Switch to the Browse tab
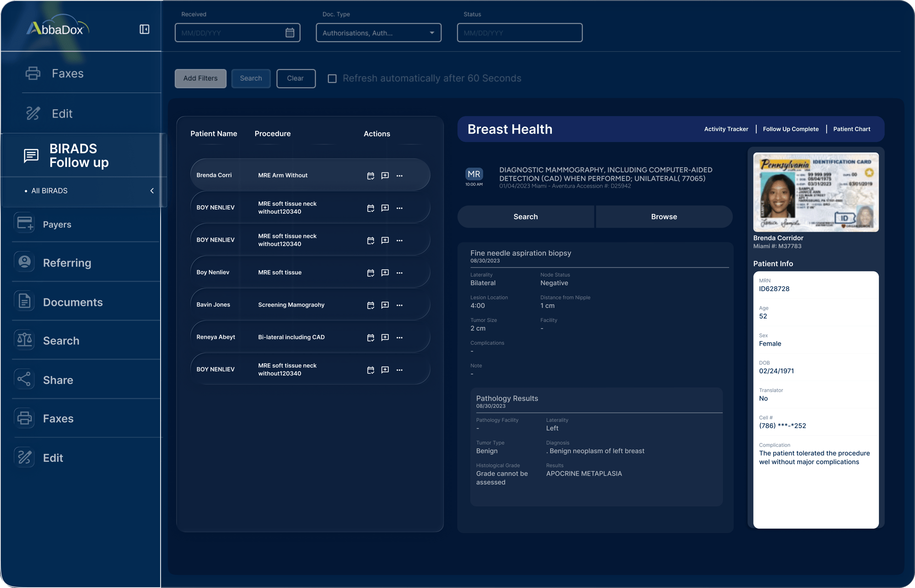The width and height of the screenshot is (915, 588). (664, 217)
